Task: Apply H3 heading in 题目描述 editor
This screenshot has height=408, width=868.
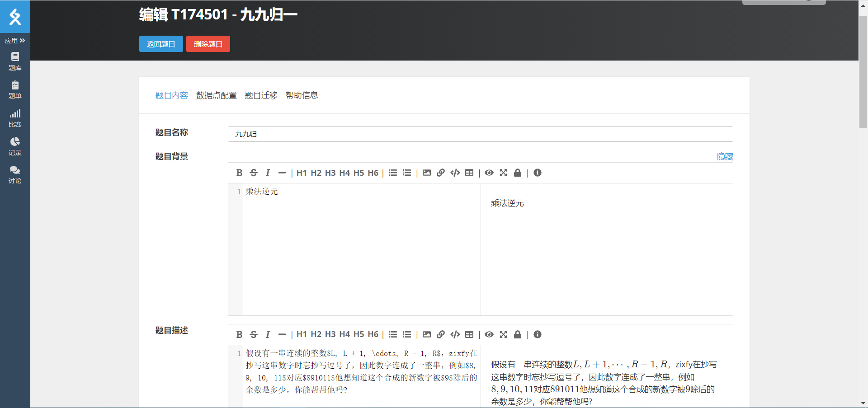Action: click(x=330, y=334)
